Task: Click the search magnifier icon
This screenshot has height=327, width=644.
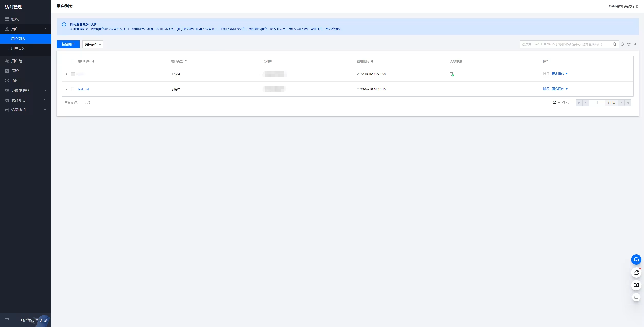Action: 615,44
